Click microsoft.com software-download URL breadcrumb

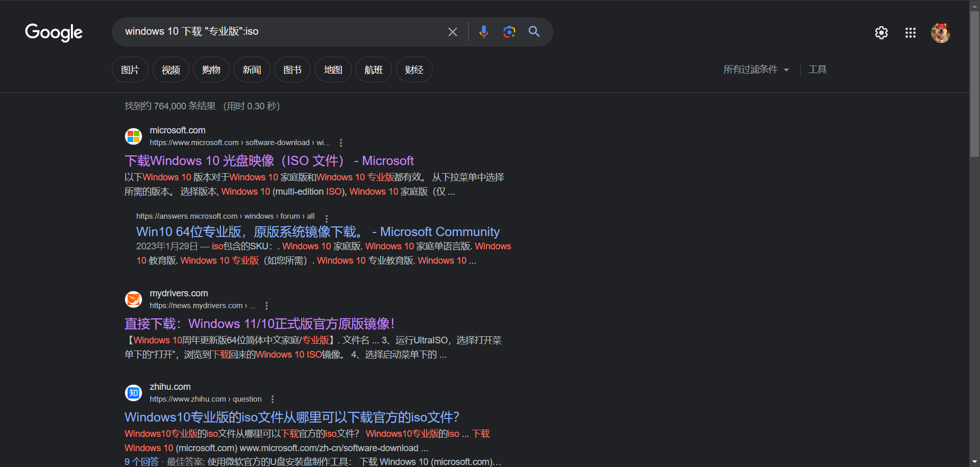(x=240, y=143)
